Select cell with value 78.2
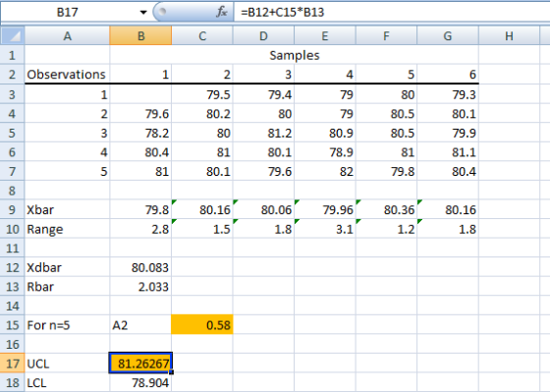 point(140,133)
